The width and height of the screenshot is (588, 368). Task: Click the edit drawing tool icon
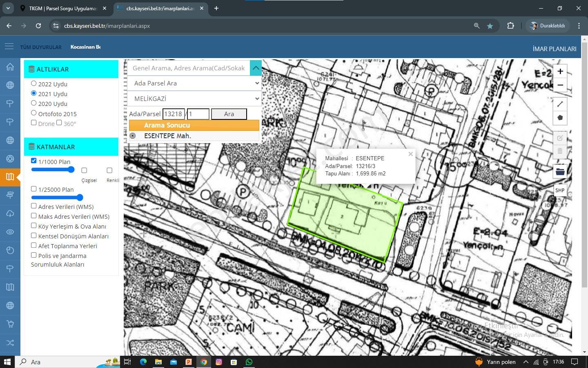point(560,138)
